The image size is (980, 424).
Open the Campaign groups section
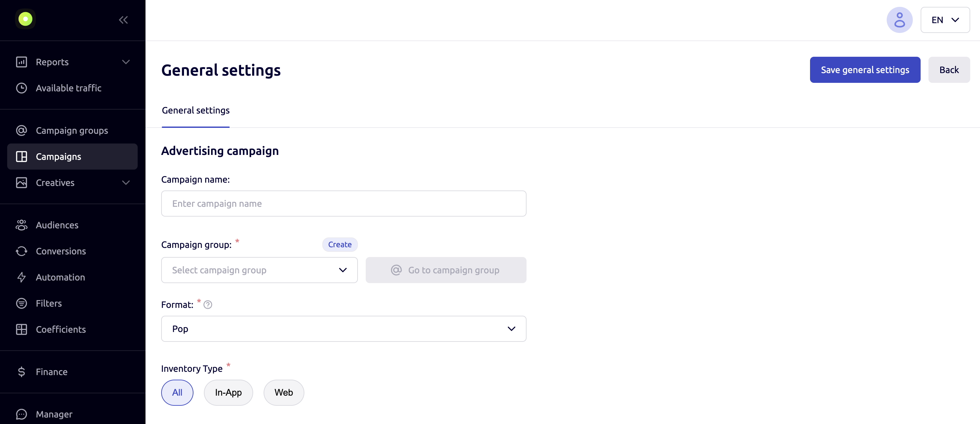point(71,130)
